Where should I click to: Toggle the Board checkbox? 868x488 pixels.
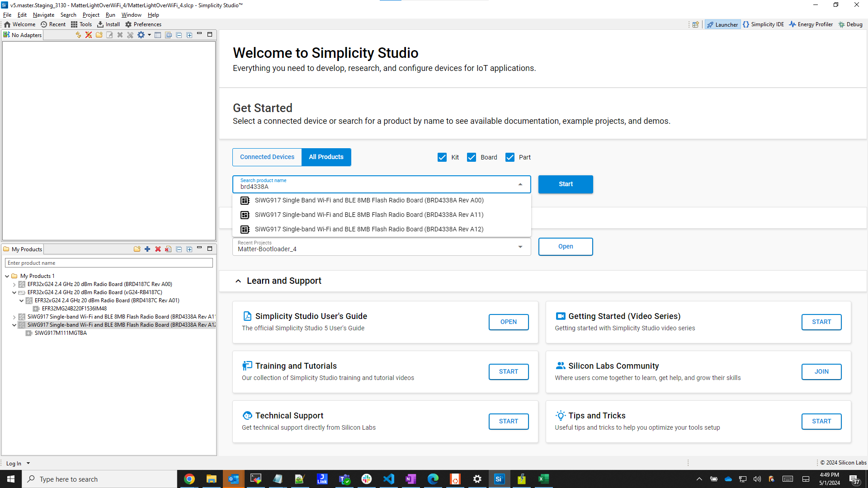[x=472, y=157]
